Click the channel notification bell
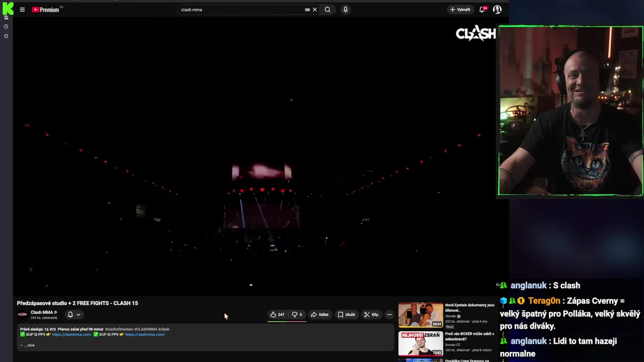Image resolution: width=644 pixels, height=362 pixels. (x=70, y=315)
